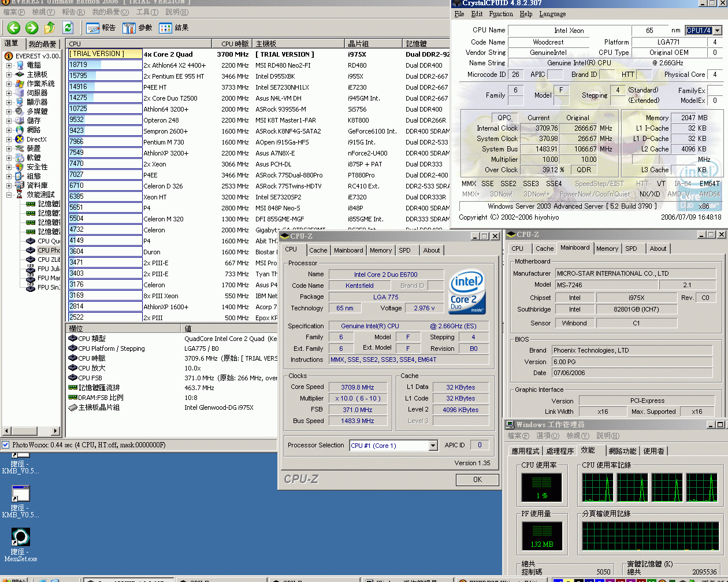Screen dimensions: 728x582
Task: Select 裝置 in the EVEREST tree
Action: tap(34, 149)
